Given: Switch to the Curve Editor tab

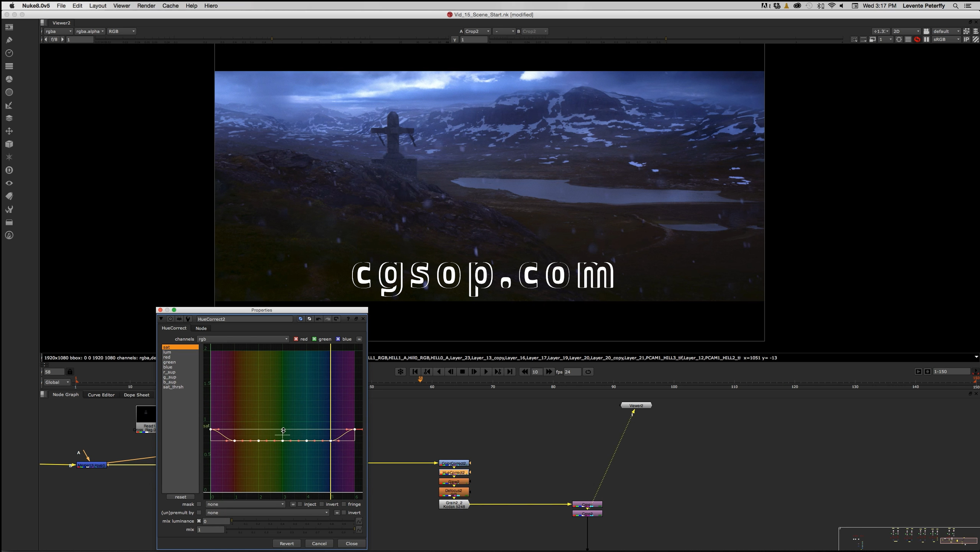Looking at the screenshot, I should pos(101,395).
